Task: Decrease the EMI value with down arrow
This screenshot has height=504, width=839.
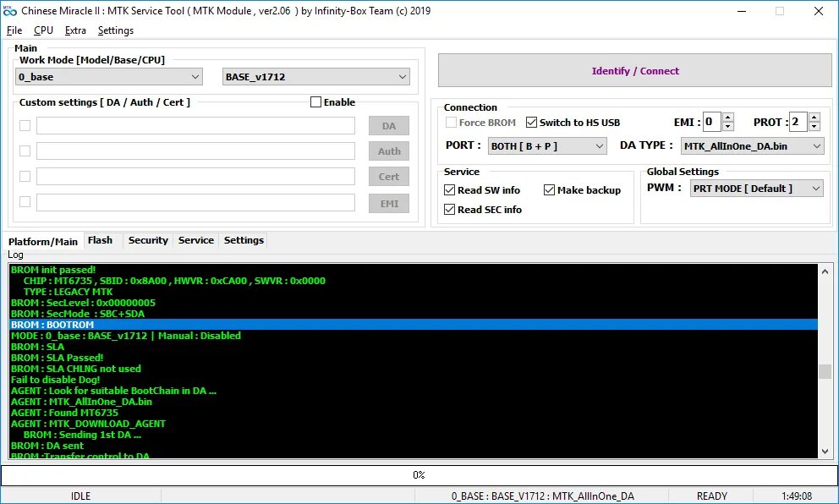Action: point(727,127)
